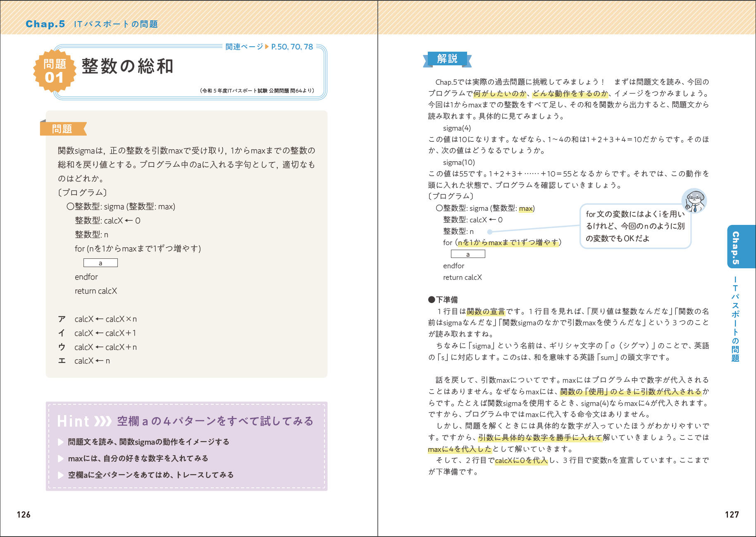Click the blank box a in the explanation program
Viewport: 756px width, 537px height.
click(x=468, y=254)
